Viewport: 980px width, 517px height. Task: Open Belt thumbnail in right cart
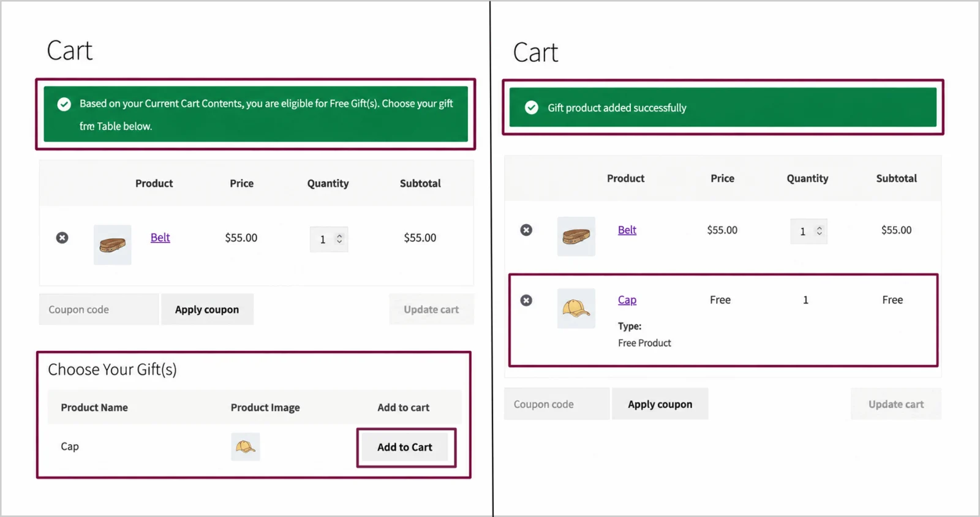576,236
